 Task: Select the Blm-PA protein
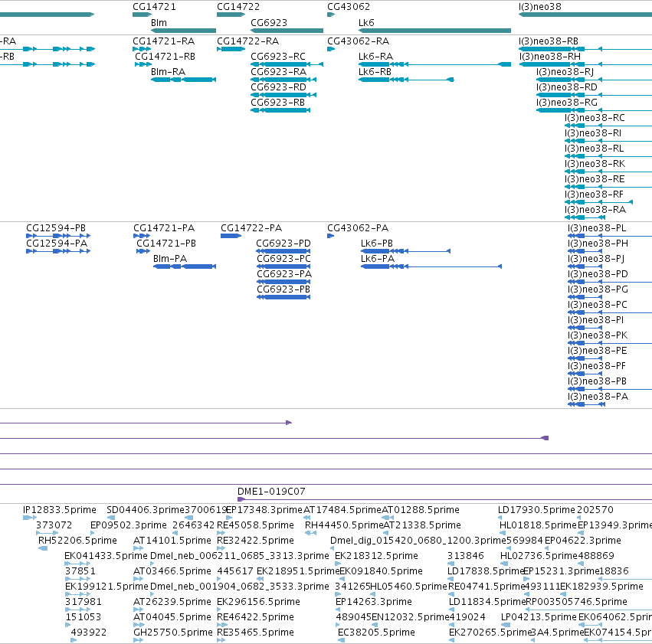coord(169,259)
